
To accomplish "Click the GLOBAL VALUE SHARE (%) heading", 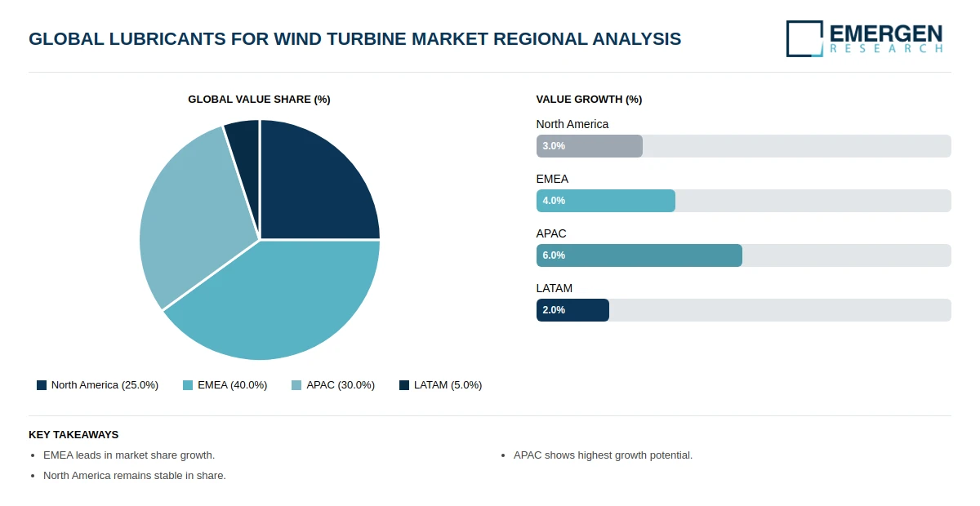I will 259,100.
